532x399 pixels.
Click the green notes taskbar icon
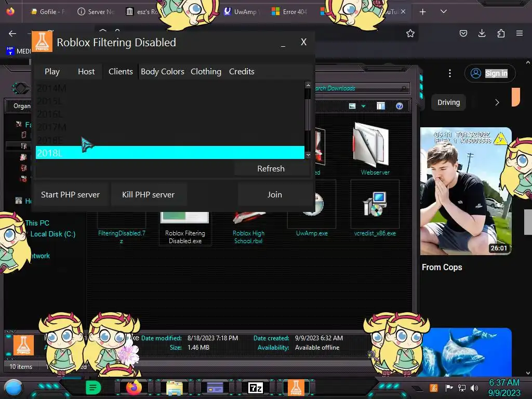(x=94, y=388)
